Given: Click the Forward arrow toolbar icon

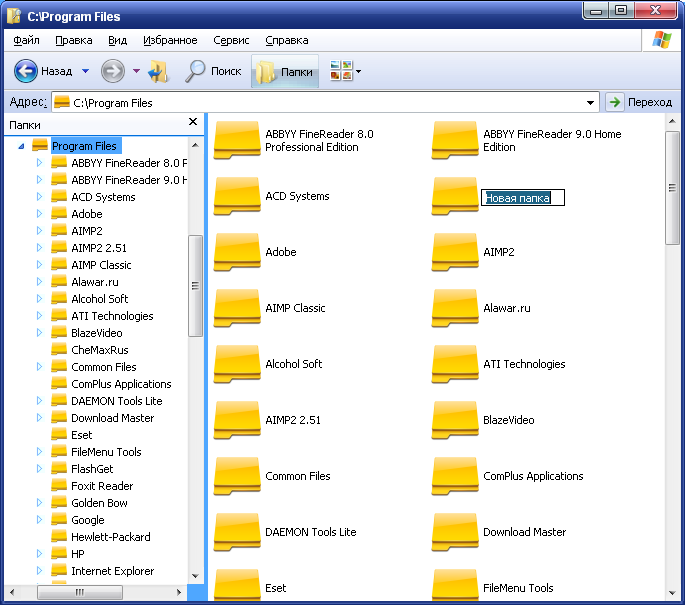Looking at the screenshot, I should coord(112,71).
